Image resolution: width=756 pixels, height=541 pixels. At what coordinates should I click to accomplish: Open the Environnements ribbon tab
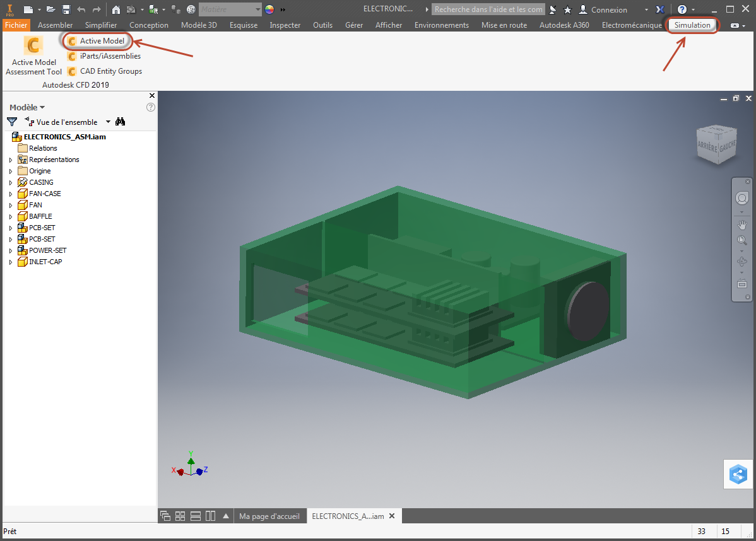pyautogui.click(x=442, y=25)
